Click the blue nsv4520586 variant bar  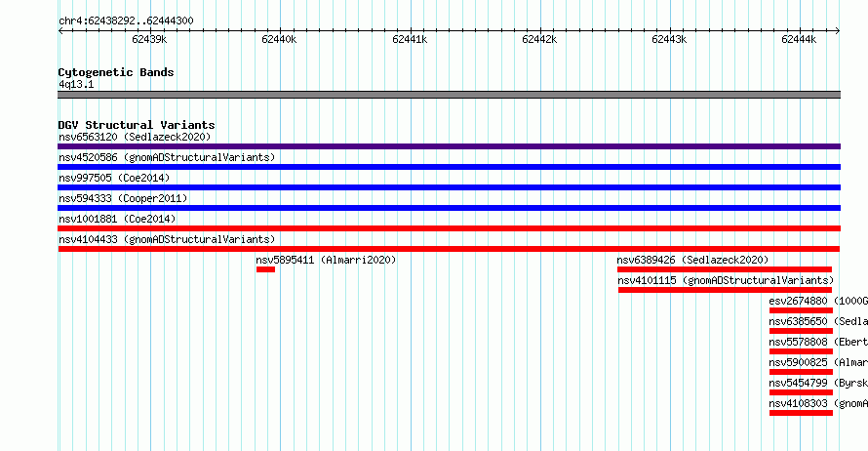tap(449, 167)
